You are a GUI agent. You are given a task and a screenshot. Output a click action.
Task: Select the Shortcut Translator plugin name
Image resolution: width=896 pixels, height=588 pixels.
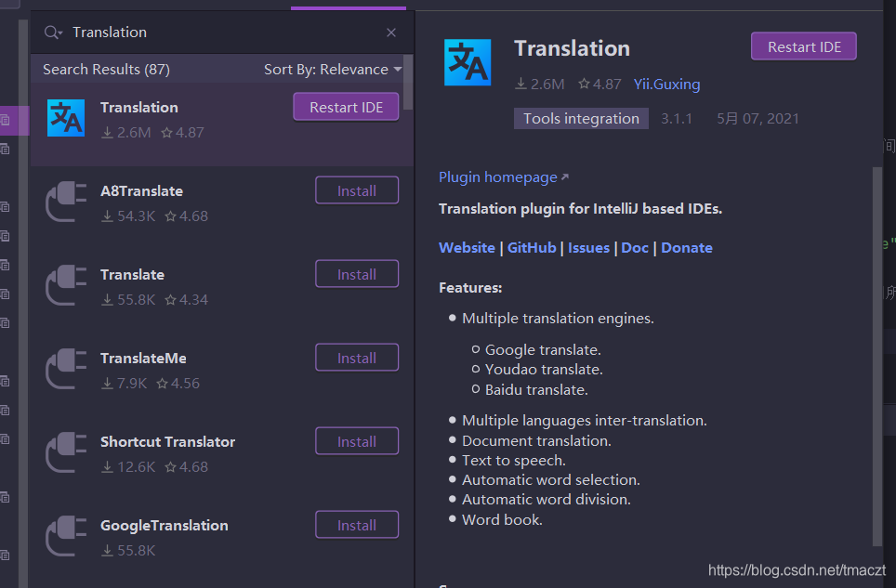pos(167,442)
